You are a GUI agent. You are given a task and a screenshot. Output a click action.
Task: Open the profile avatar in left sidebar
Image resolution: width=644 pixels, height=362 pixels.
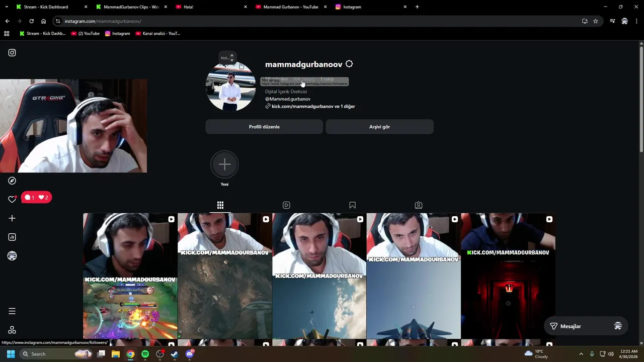pyautogui.click(x=12, y=256)
